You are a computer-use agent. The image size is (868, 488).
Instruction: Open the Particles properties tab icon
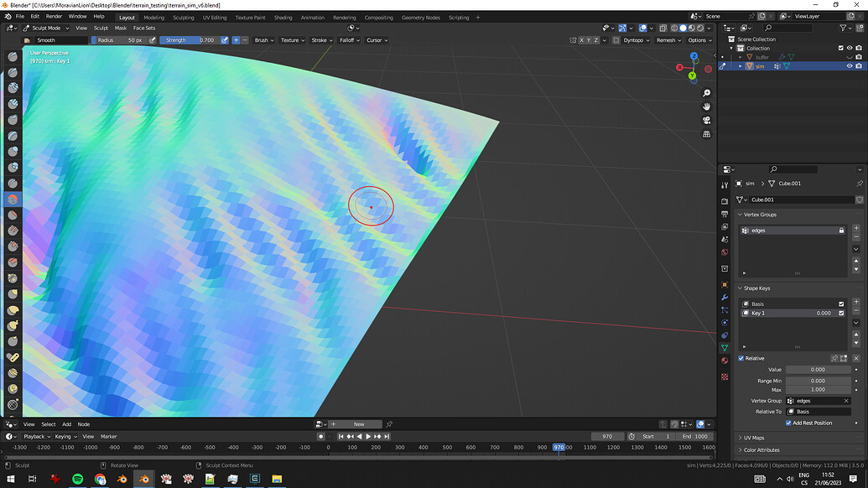coord(725,310)
